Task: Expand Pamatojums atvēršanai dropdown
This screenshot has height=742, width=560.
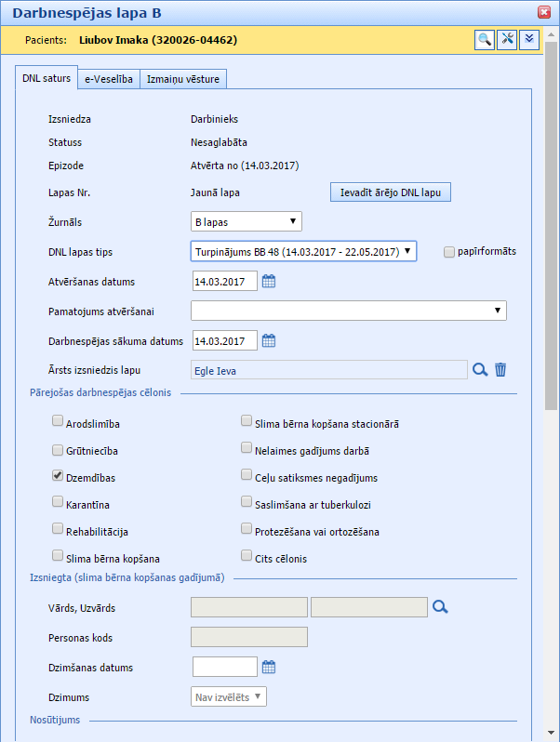Action: pyautogui.click(x=348, y=311)
